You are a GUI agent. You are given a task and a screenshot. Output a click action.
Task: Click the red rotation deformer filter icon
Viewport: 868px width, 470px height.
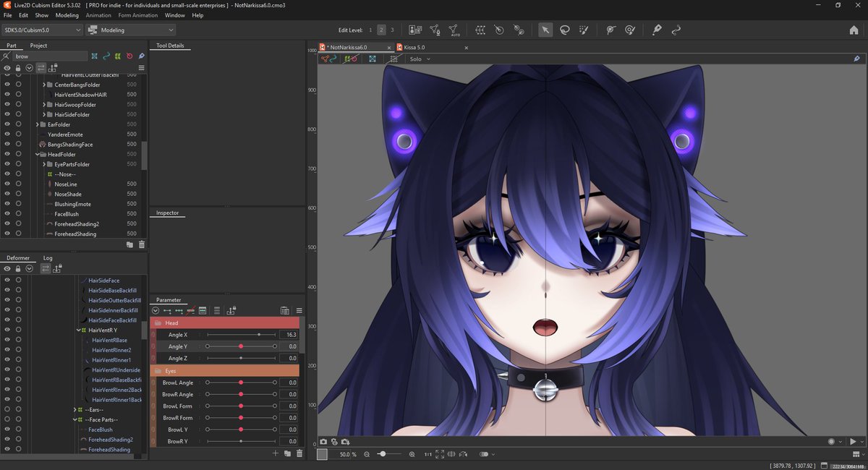(x=129, y=56)
